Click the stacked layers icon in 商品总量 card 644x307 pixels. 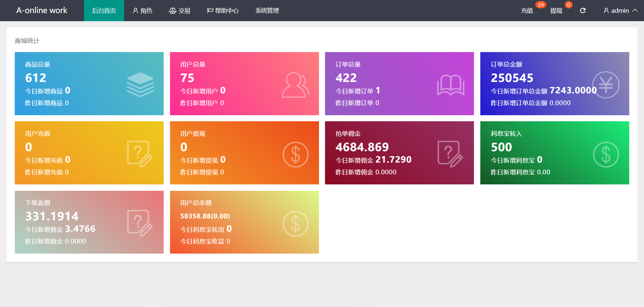click(x=140, y=85)
